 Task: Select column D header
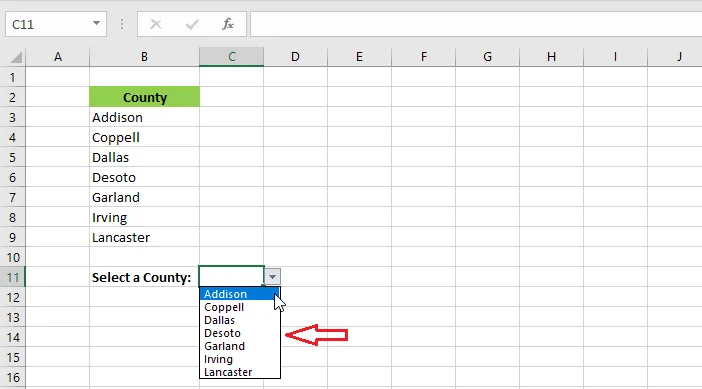pos(295,57)
